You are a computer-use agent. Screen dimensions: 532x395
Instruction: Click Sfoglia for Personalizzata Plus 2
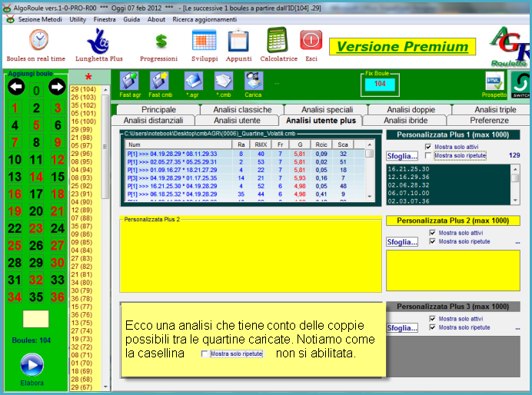pos(402,242)
